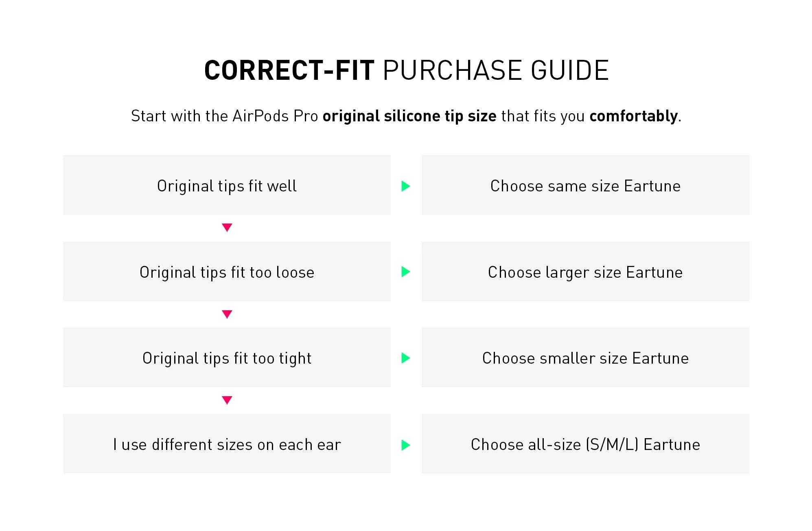The width and height of the screenshot is (812, 531).
Task: Click the bold "CORRECT-FIT" heading text
Action: (x=289, y=70)
